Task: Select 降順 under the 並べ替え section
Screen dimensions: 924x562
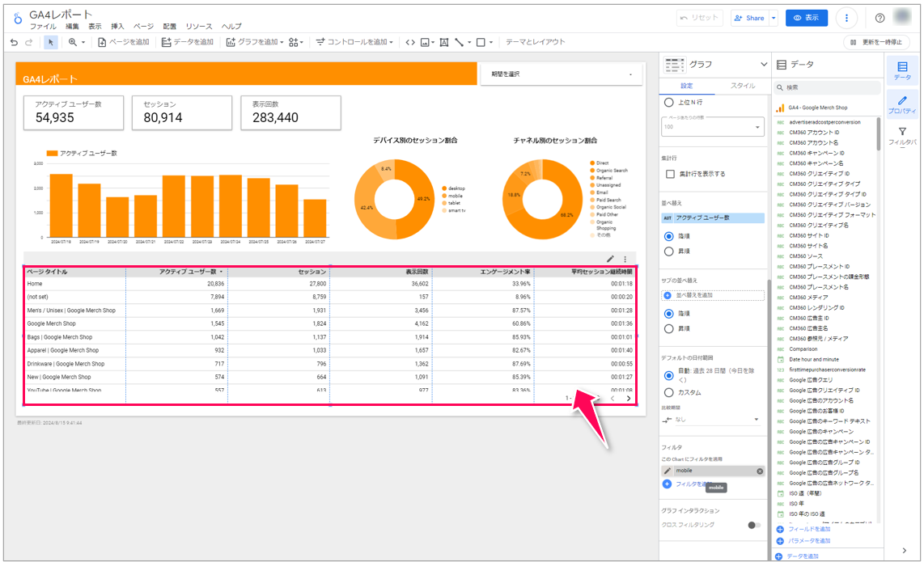Action: 669,236
